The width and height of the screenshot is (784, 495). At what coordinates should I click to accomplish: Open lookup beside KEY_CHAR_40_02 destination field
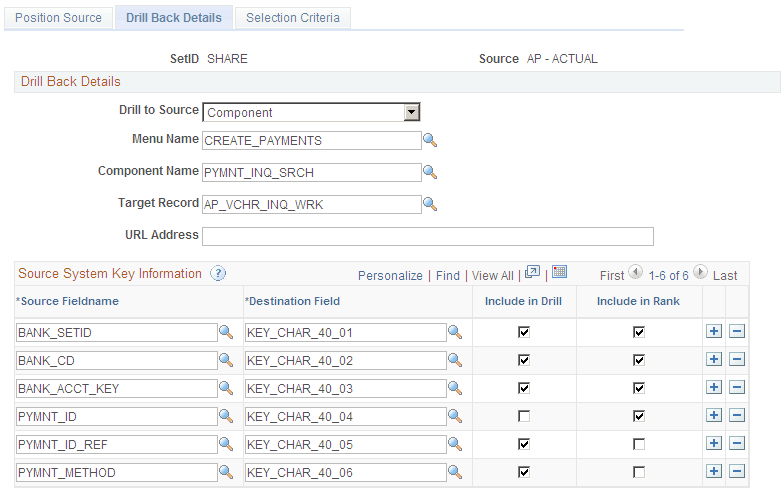455,360
